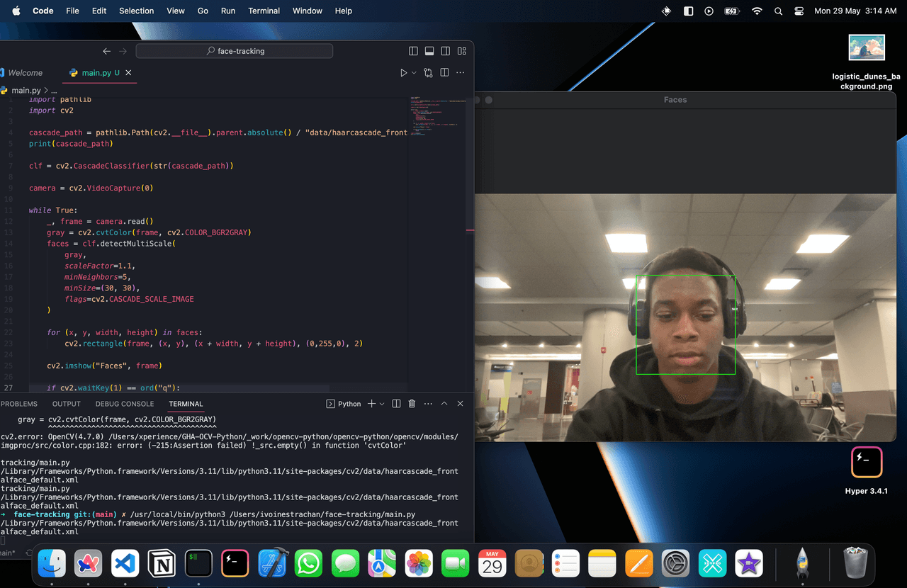The width and height of the screenshot is (907, 588).
Task: Kill terminal using the trash icon
Action: click(x=412, y=404)
